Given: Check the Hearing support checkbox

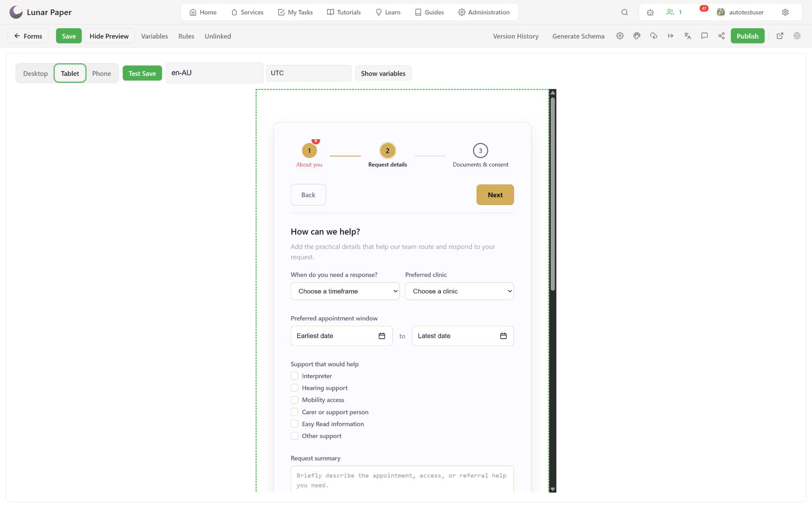Looking at the screenshot, I should point(295,388).
